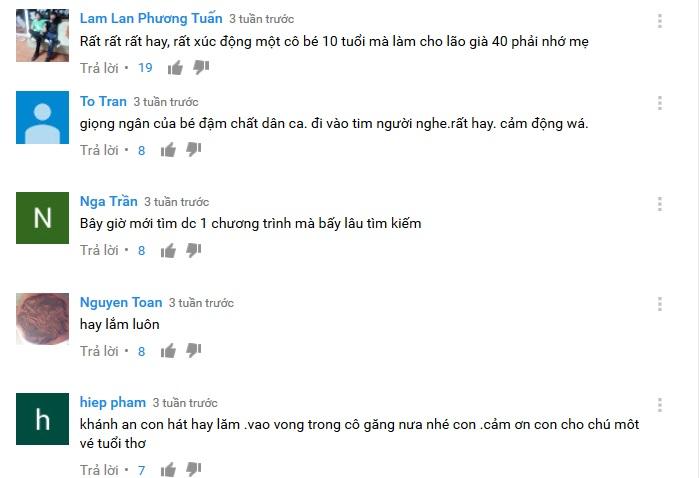
Task: Dislike the Lam Lan Phương Tuấn comment
Action: coord(201,68)
